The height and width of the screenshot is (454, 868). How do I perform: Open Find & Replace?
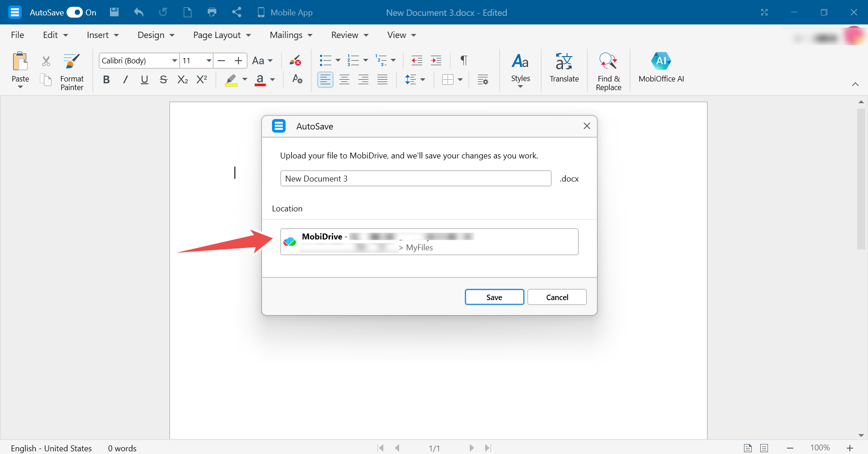coord(609,72)
